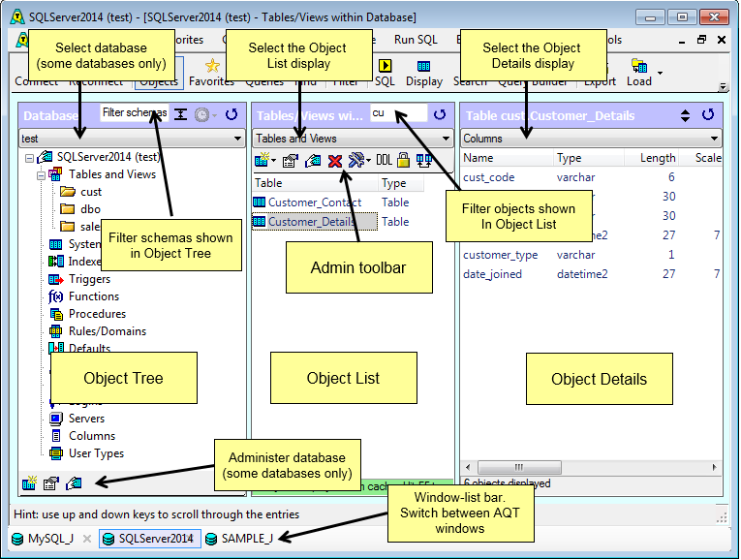Click the compare tables icon in admin toolbar
This screenshot has height=560, width=741.
[x=424, y=160]
